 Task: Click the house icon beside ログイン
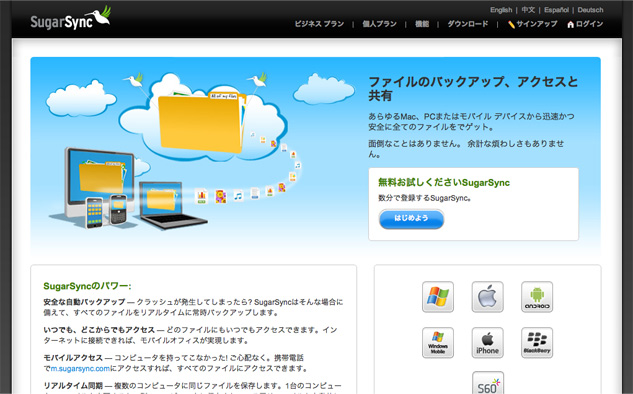coord(570,25)
